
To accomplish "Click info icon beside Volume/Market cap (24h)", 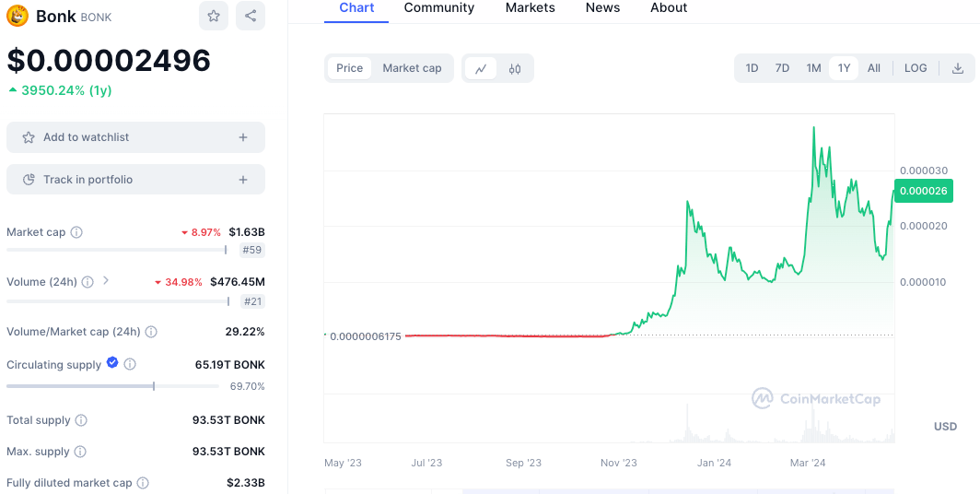I will point(151,332).
